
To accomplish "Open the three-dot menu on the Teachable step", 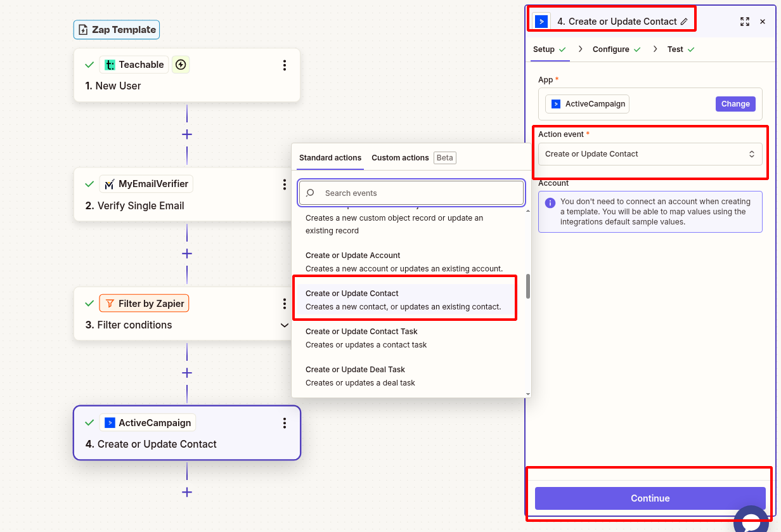I will 284,65.
